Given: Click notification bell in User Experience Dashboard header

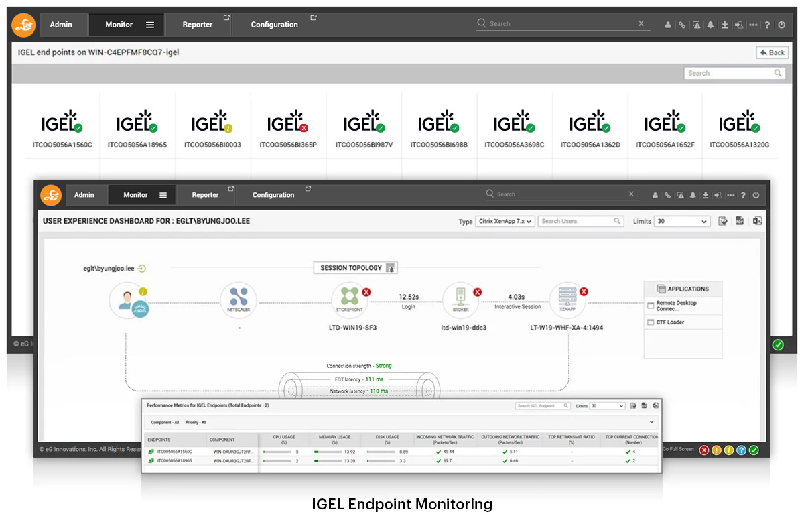Looking at the screenshot, I should [693, 195].
